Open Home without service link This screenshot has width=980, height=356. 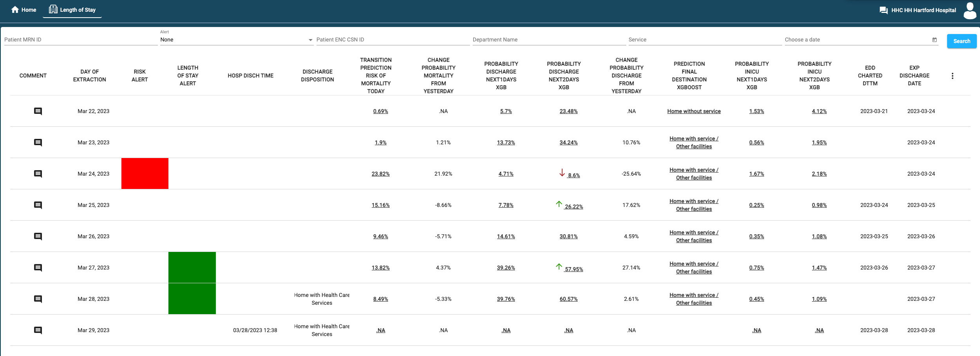pos(694,111)
